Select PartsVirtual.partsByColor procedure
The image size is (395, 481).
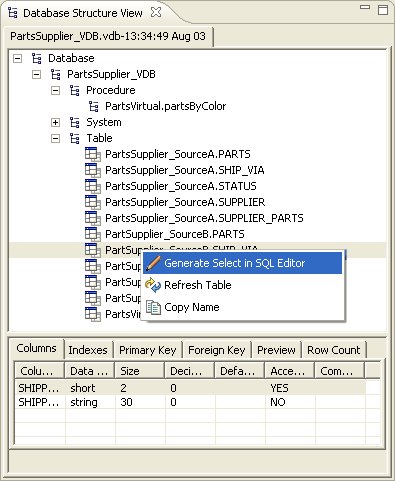[x=166, y=106]
